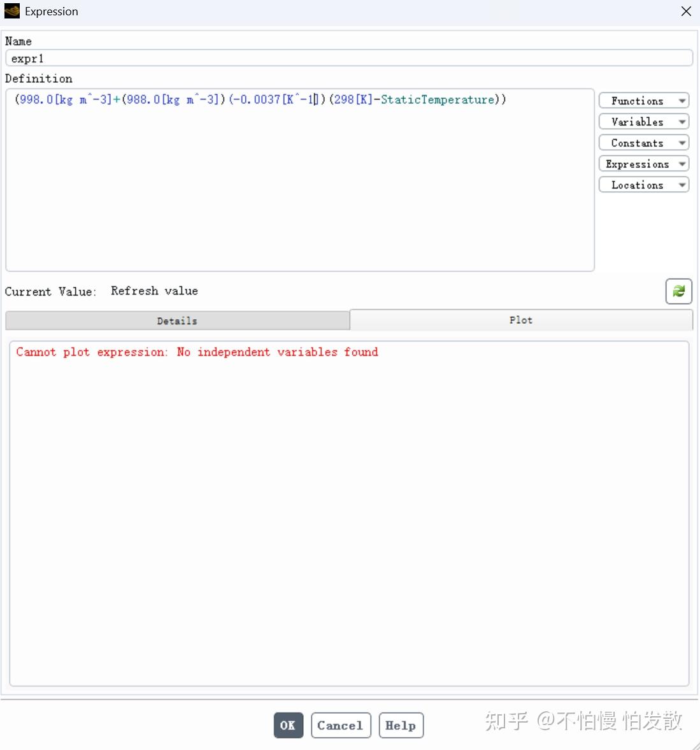
Task: Open the Constants dropdown
Action: [x=643, y=143]
